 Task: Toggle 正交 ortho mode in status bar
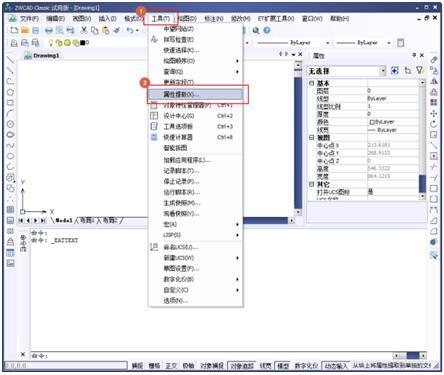pos(171,366)
